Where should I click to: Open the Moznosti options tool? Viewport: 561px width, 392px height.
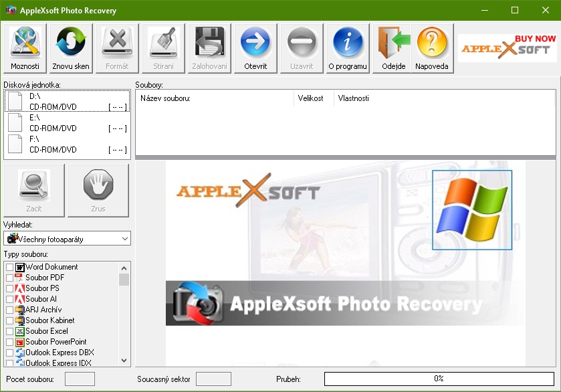coord(25,48)
